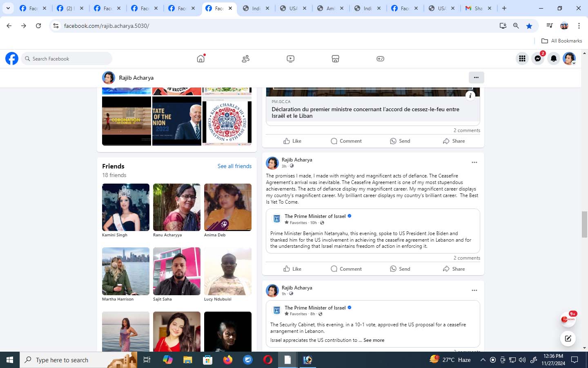Open the Facebook menu grid icon
The width and height of the screenshot is (588, 368).
522,58
